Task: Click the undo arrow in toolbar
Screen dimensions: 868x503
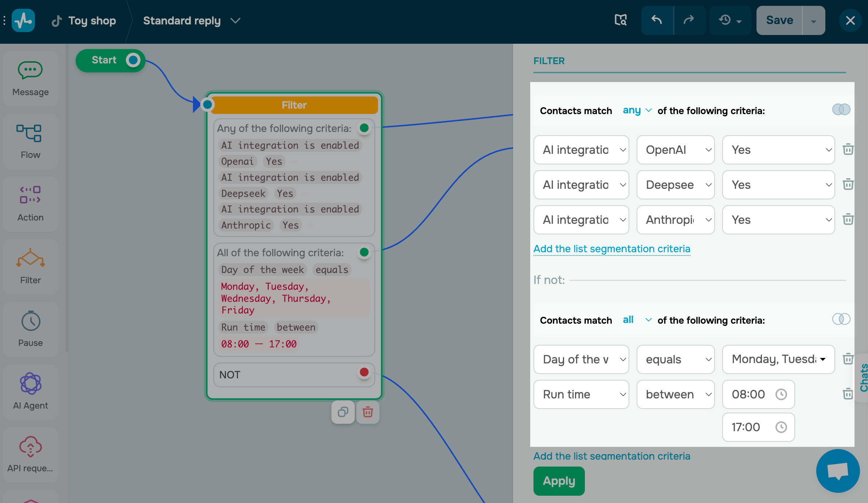Action: point(657,20)
